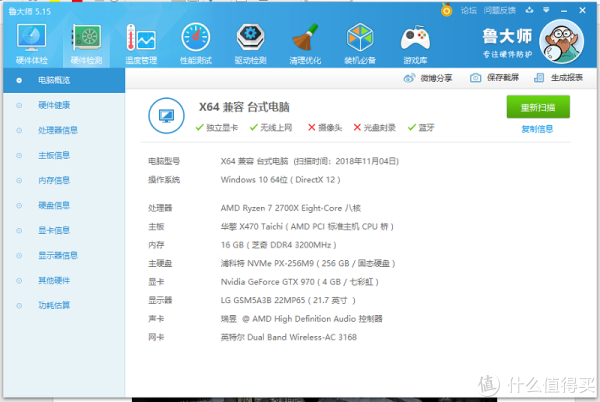This screenshot has width=600, height=402.
Task: Click the Dual Band Wireless-AC 3168 text
Action: (x=289, y=337)
